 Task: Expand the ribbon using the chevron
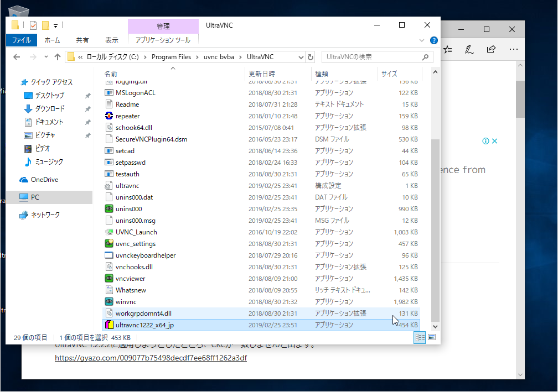coord(423,40)
